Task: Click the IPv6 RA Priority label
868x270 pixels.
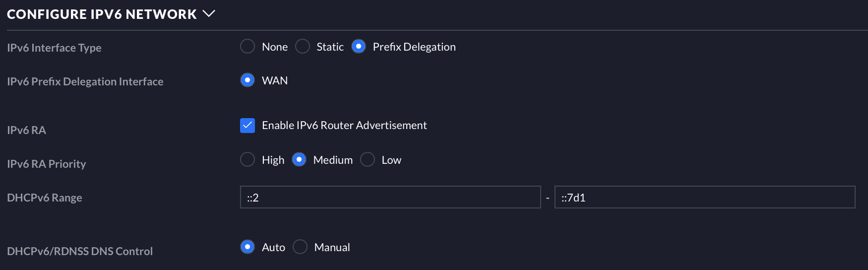Action: pos(47,164)
